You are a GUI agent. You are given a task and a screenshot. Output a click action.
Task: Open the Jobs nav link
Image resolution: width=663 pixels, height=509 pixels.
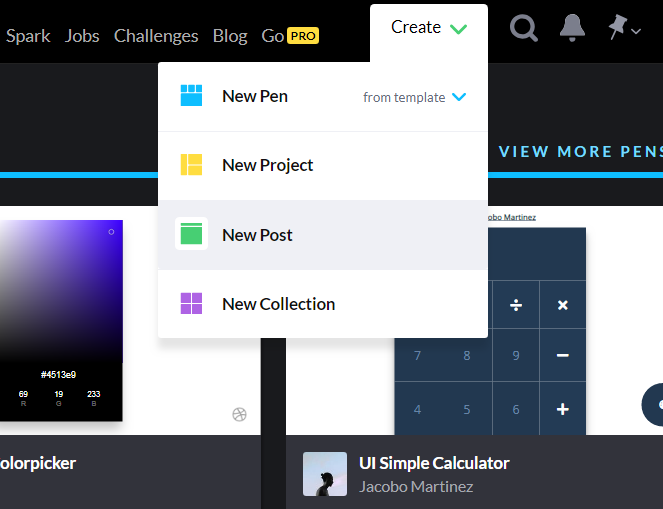tap(82, 36)
